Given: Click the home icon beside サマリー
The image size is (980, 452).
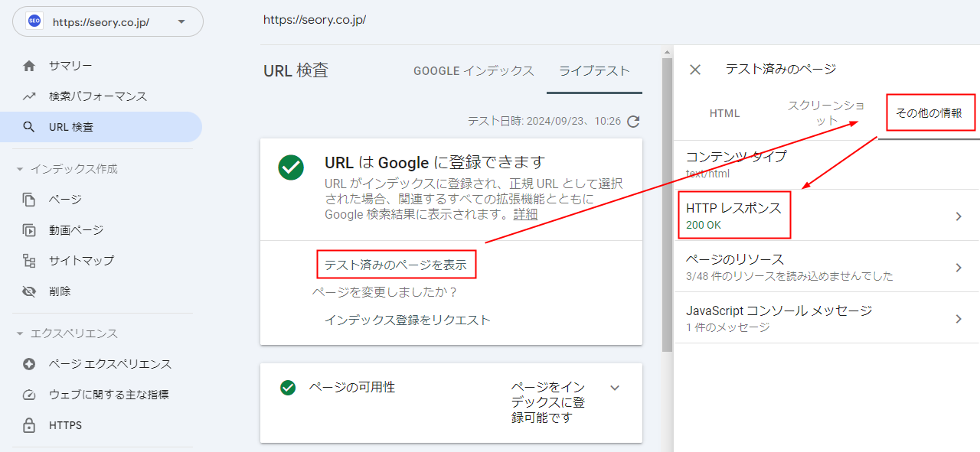Looking at the screenshot, I should pos(29,66).
